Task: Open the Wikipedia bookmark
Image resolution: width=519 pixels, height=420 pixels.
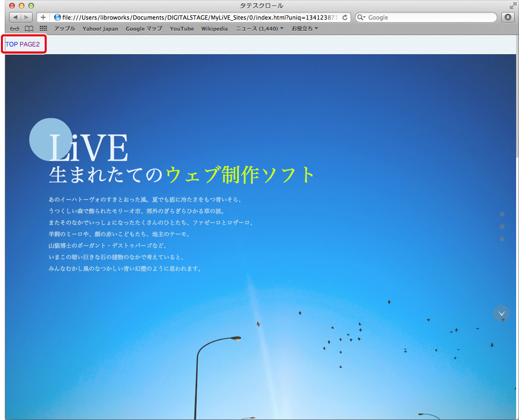Action: 214,29
